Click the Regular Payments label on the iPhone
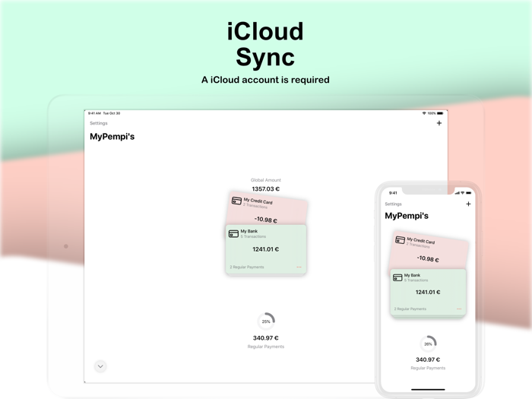 click(x=428, y=368)
